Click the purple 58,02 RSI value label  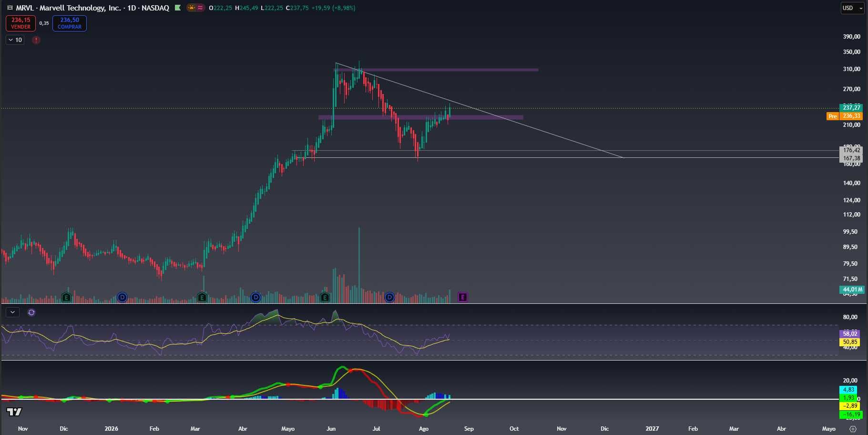pos(850,334)
